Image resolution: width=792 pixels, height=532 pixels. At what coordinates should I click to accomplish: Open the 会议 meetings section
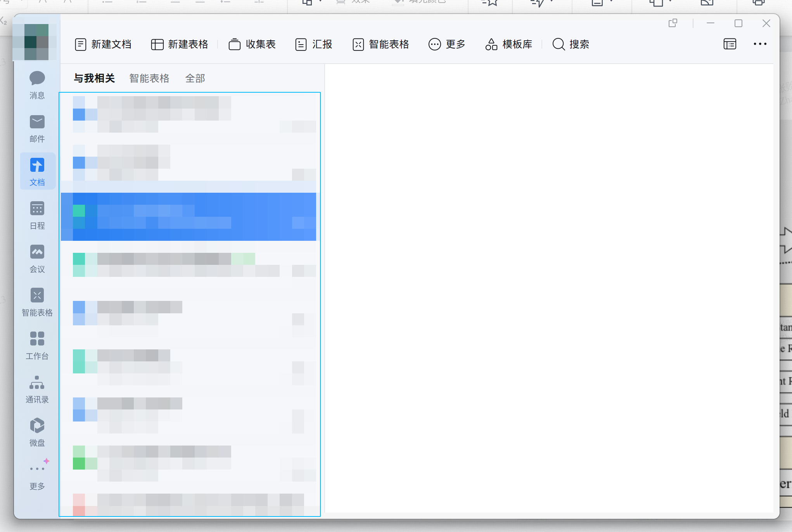37,259
